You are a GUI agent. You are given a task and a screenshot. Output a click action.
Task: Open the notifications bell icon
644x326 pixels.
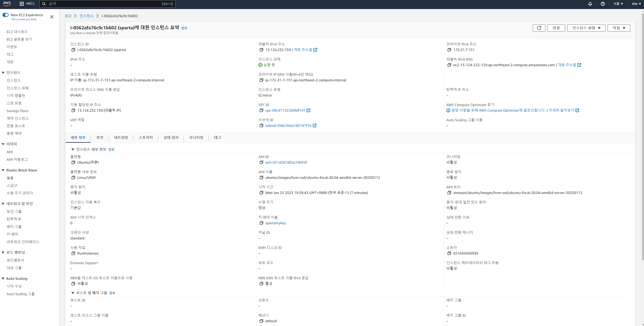pyautogui.click(x=590, y=4)
